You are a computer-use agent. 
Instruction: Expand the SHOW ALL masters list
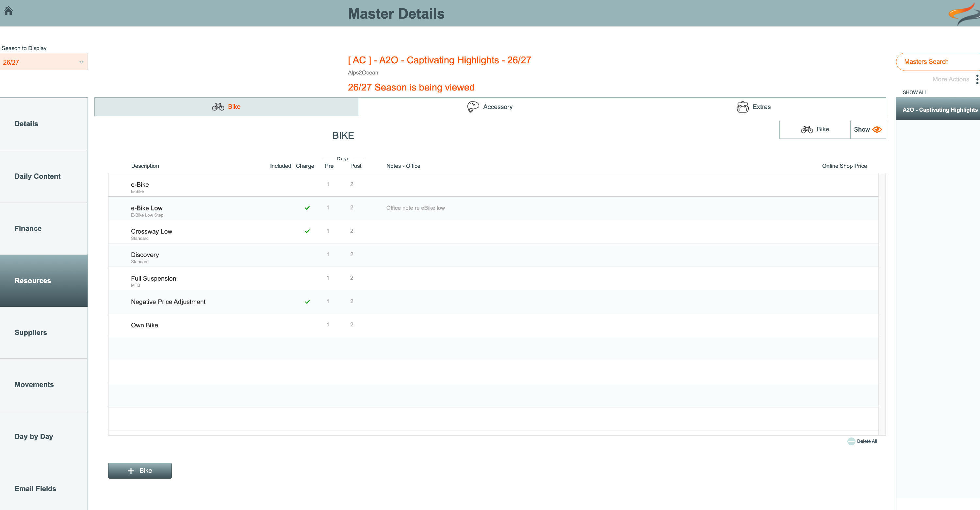point(915,92)
